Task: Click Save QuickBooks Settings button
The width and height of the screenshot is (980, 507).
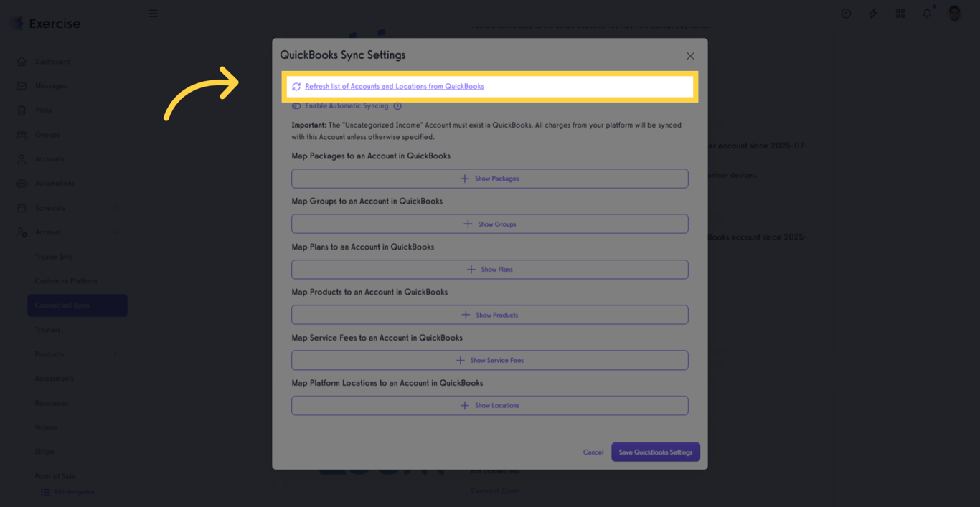Action: point(655,452)
